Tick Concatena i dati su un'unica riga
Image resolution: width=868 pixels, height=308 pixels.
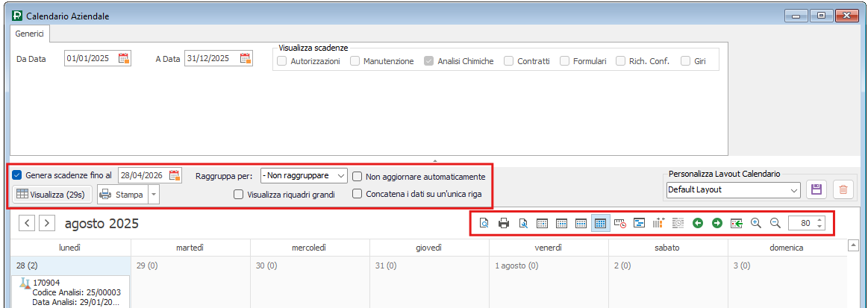click(357, 195)
